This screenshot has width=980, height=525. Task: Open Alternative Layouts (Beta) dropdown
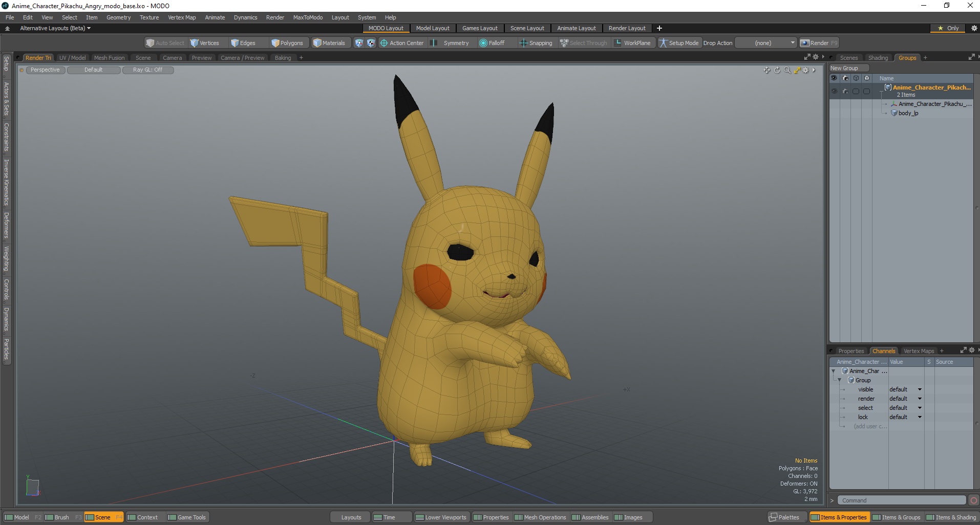(55, 28)
